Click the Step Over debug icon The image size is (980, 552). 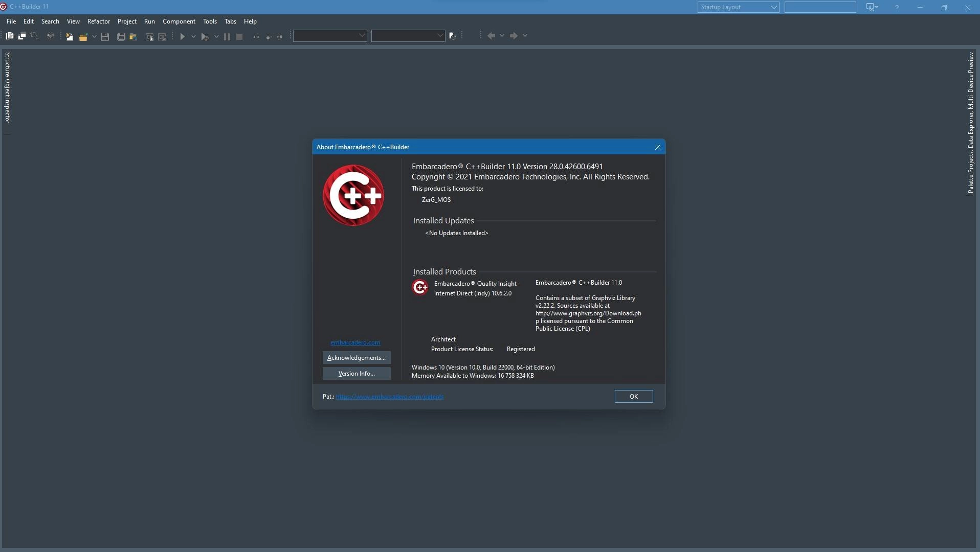click(268, 36)
